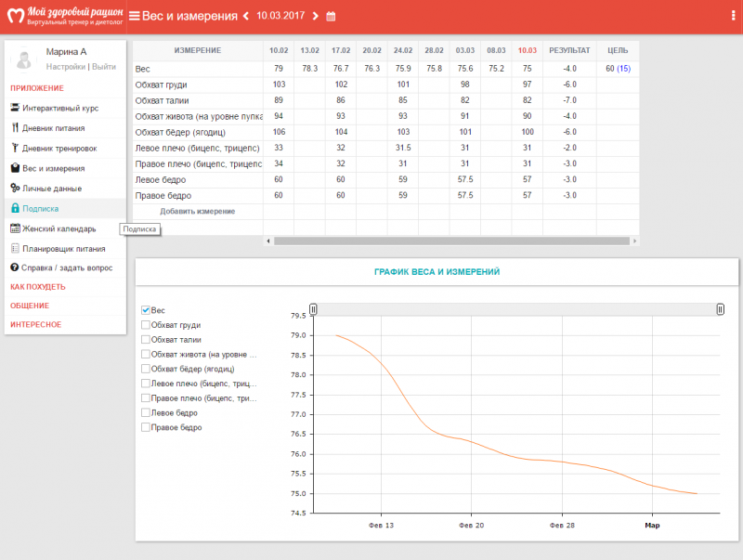Screen dimensions: 743x560
Task: Open the calendar date picker icon
Action: pos(331,16)
